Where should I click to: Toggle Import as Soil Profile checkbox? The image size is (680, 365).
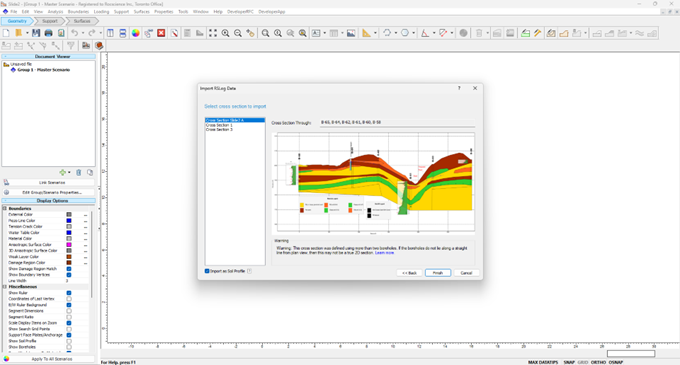click(207, 271)
